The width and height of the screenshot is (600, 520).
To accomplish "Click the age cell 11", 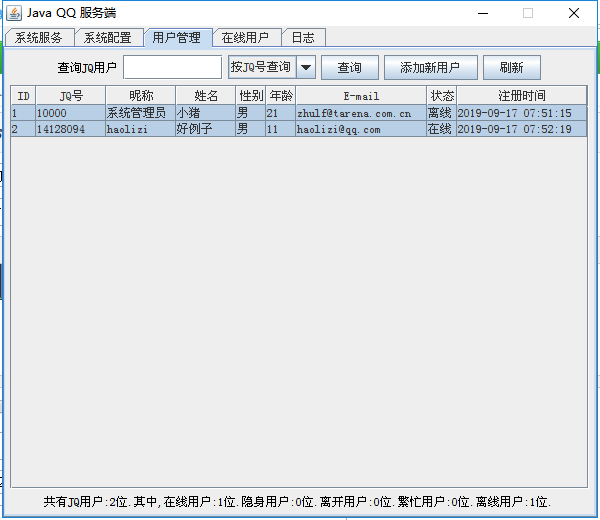I will click(x=281, y=129).
